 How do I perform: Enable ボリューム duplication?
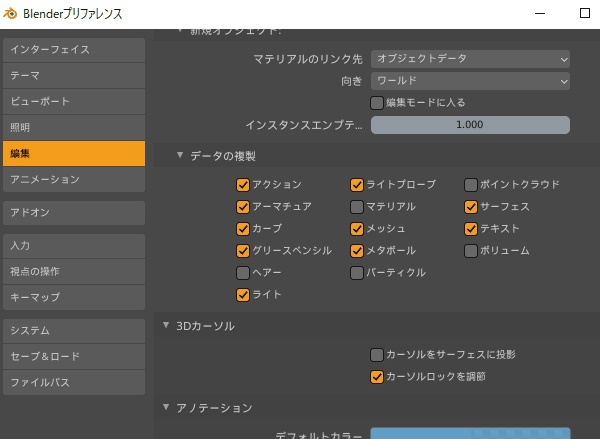[x=471, y=251]
